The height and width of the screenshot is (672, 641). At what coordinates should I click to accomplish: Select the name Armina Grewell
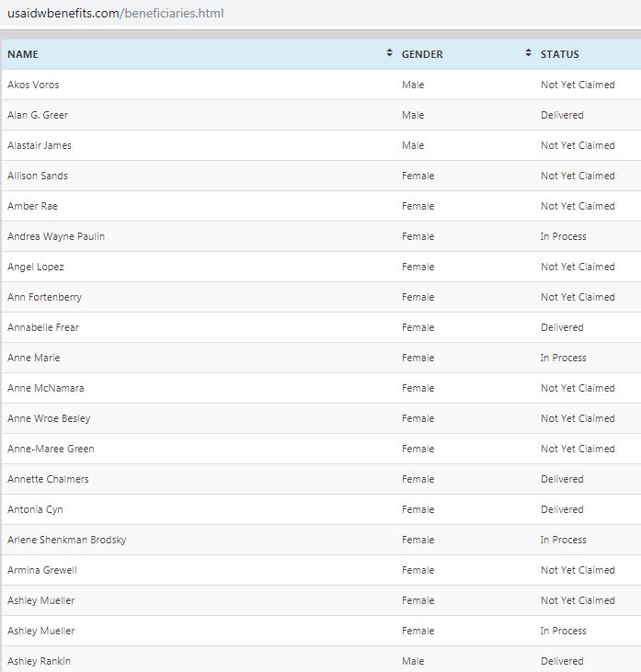click(x=42, y=571)
